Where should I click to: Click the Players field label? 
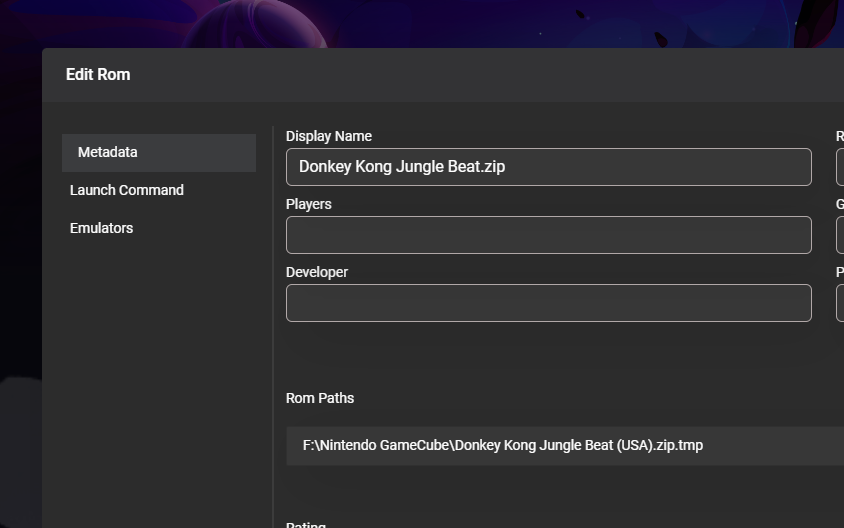(x=308, y=204)
